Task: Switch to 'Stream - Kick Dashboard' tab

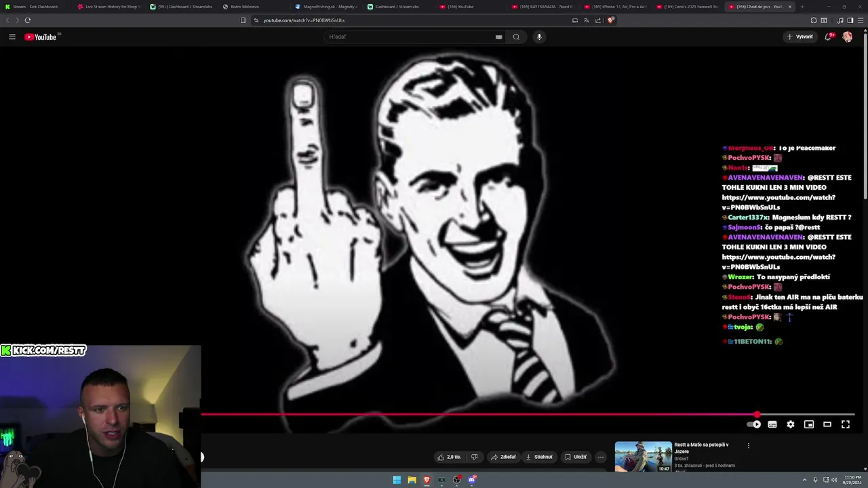Action: coord(35,7)
